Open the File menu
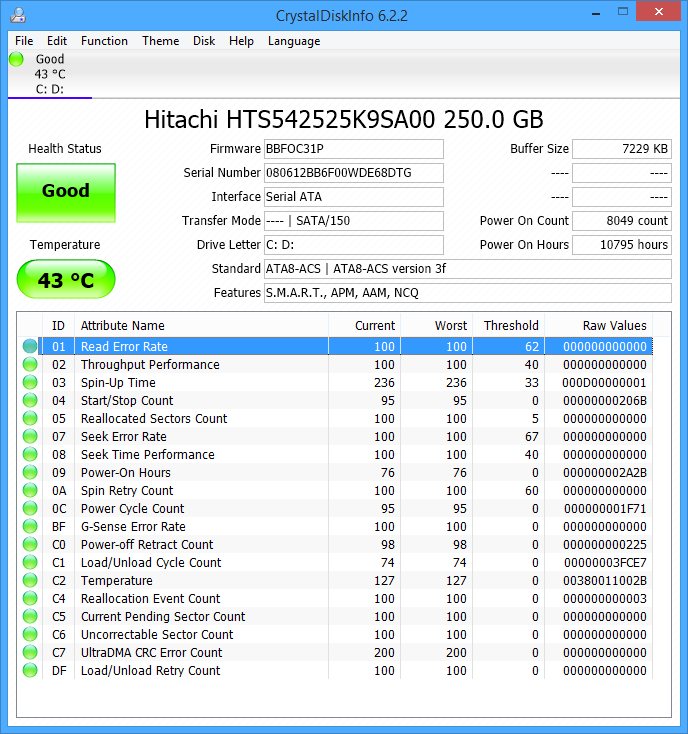This screenshot has height=734, width=688. 24,41
